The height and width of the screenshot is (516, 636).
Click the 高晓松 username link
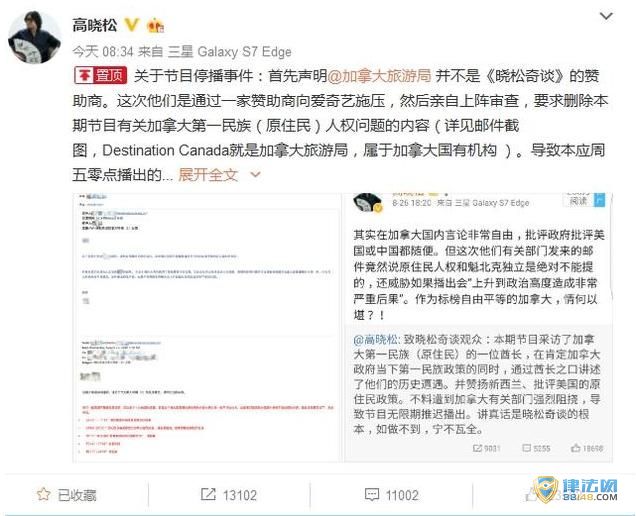tap(95, 25)
